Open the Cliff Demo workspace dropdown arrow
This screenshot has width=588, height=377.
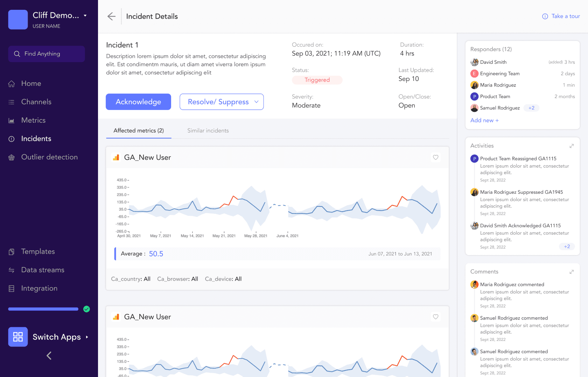85,16
